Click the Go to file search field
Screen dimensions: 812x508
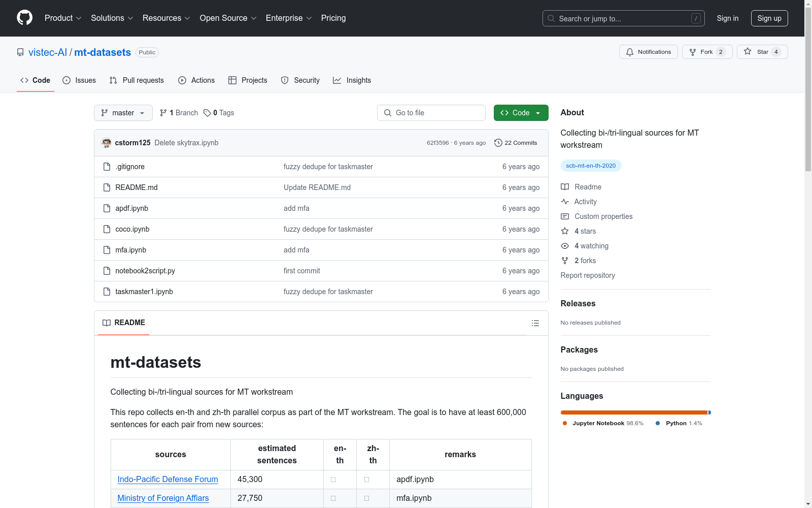point(431,113)
